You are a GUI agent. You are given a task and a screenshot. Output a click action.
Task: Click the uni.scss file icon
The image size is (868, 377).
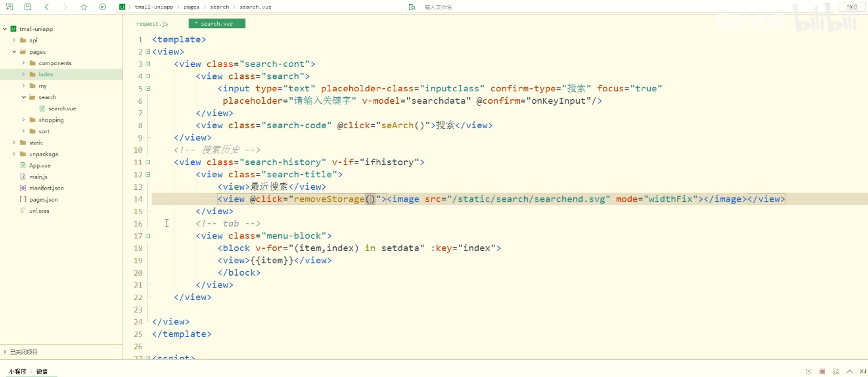(x=23, y=211)
